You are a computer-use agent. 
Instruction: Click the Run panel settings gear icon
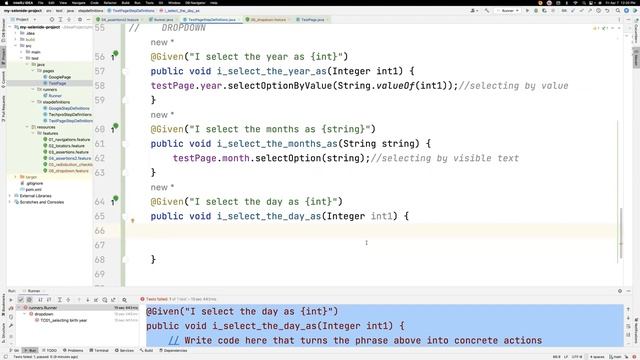click(620, 291)
